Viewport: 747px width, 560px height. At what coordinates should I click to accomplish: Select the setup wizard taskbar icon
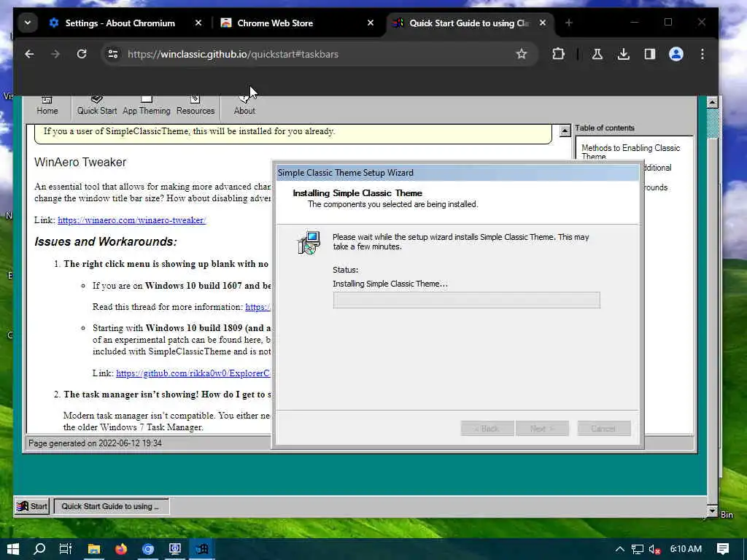pos(202,549)
